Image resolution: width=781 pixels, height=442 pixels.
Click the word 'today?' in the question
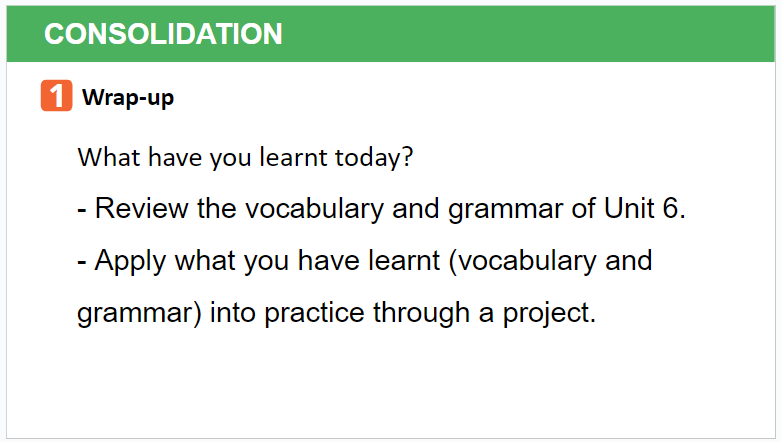tap(374, 158)
